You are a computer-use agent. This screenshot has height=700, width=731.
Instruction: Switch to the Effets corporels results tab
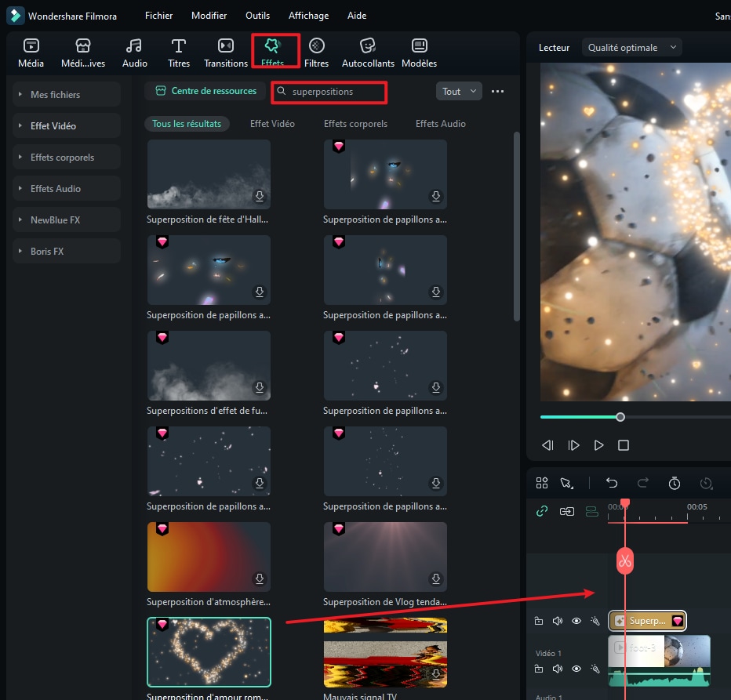355,124
